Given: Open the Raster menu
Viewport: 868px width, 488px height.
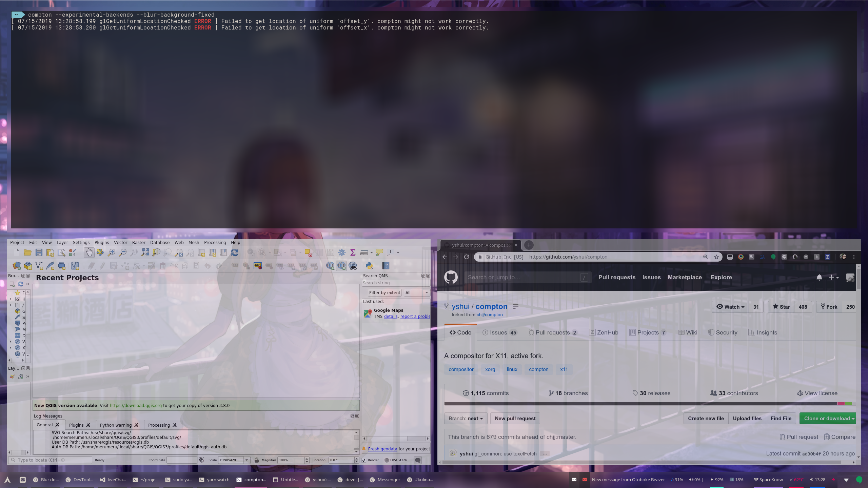Looking at the screenshot, I should tap(139, 243).
